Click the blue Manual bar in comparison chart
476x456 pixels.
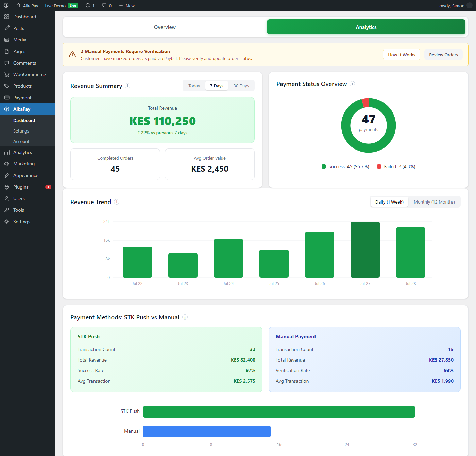pos(207,432)
